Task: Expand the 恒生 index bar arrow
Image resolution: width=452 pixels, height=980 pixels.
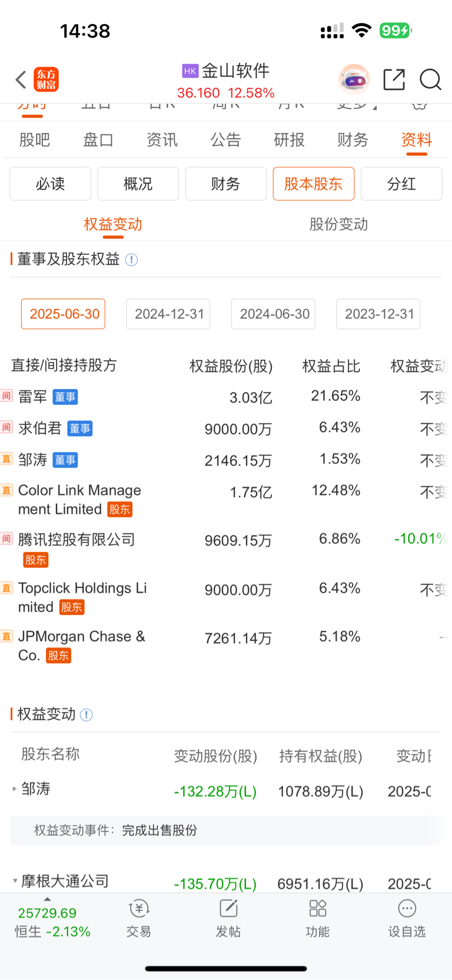Action: (x=47, y=899)
